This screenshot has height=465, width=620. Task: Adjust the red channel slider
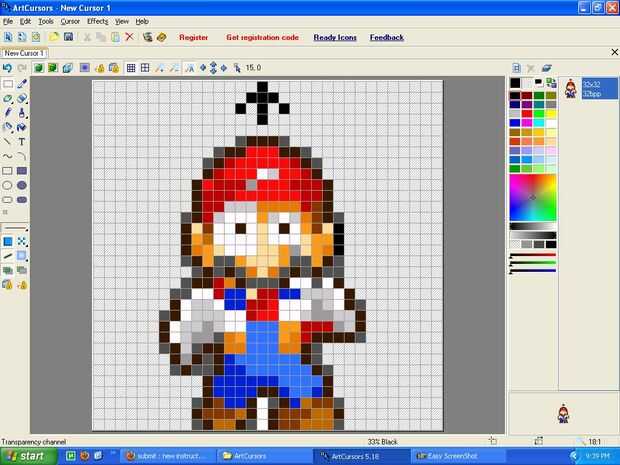(533, 255)
